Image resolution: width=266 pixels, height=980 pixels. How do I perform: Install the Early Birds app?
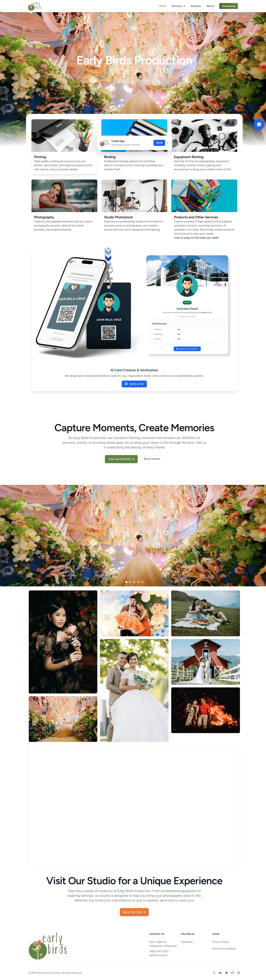pyautogui.click(x=159, y=143)
